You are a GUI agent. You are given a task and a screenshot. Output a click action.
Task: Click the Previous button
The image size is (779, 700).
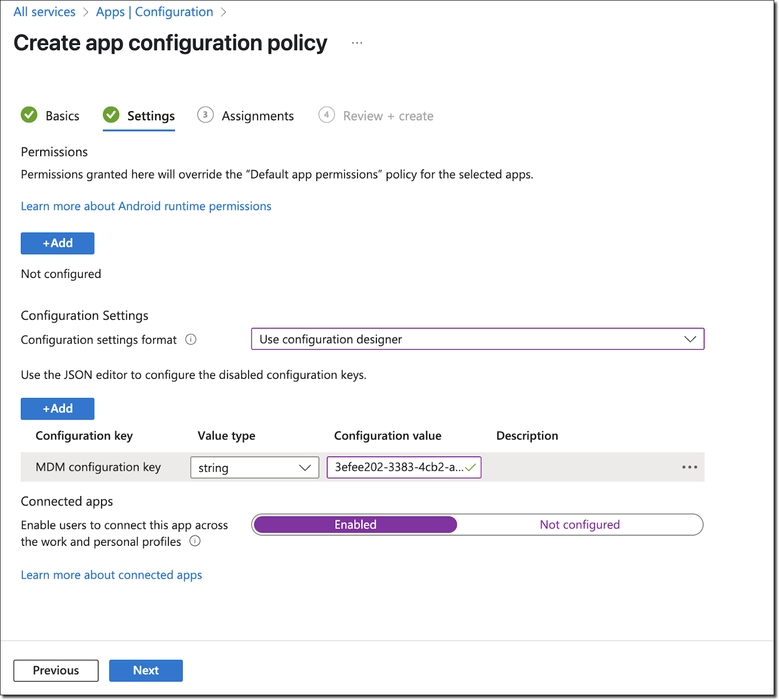(56, 671)
